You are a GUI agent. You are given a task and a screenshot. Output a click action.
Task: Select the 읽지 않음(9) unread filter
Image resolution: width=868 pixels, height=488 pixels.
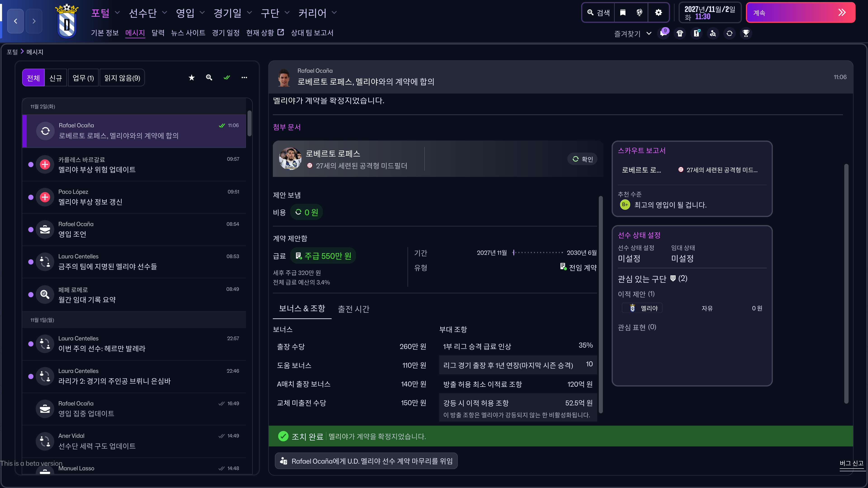122,78
